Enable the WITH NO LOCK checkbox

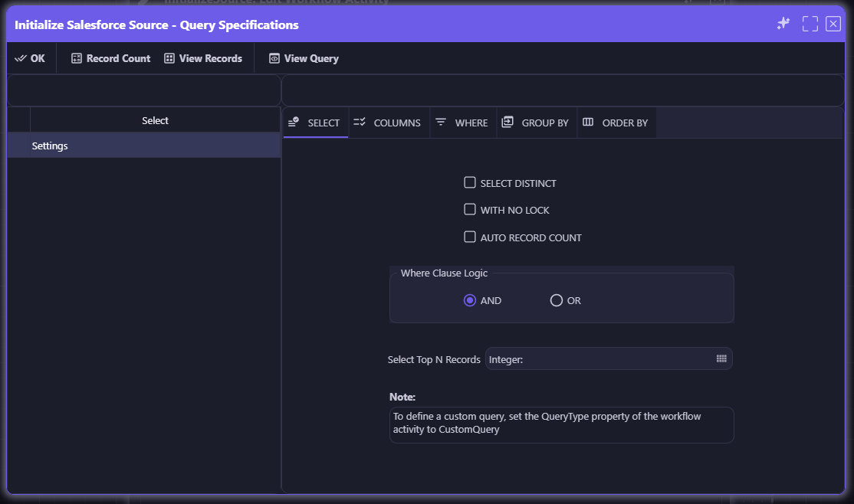tap(469, 209)
